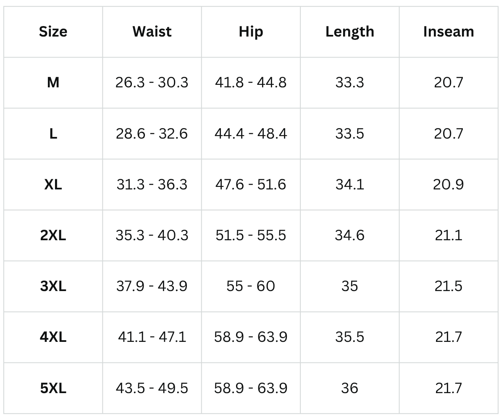The image size is (504, 420).
Task: Click inseam value 21.1 for 2XL
Action: [449, 235]
